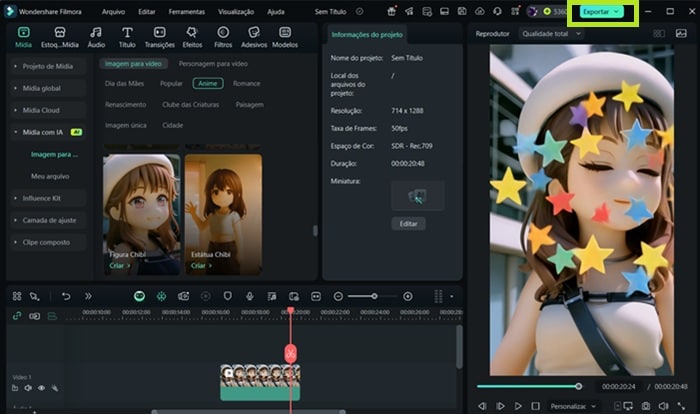
Task: Click the scissors split button on playhead
Action: (x=291, y=354)
